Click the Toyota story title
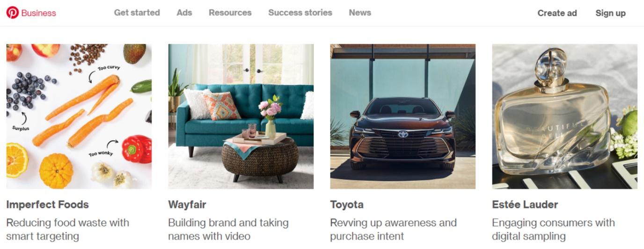 click(347, 205)
